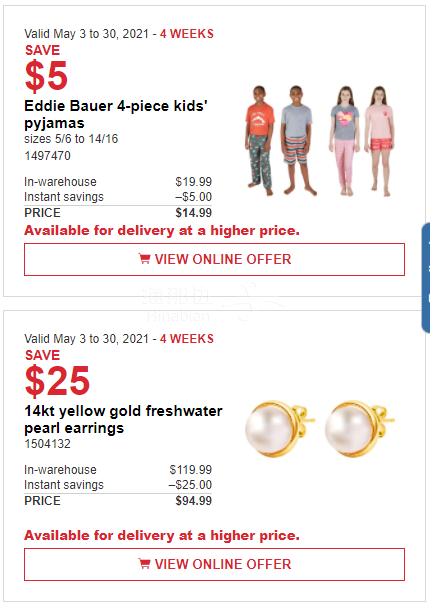Click the left pearl earring image
Image resolution: width=430 pixels, height=604 pixels.
pos(280,428)
